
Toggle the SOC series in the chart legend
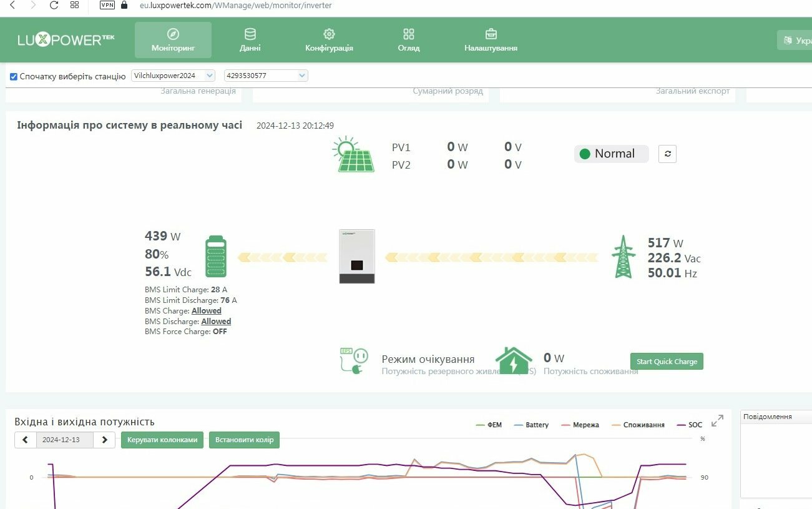pos(690,425)
